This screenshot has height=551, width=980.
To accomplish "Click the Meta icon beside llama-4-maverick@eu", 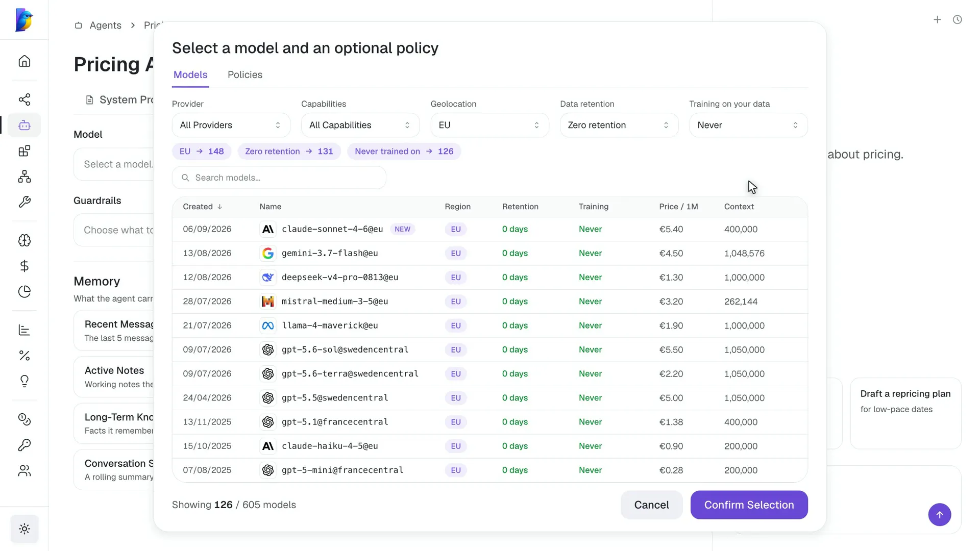I will pyautogui.click(x=268, y=325).
